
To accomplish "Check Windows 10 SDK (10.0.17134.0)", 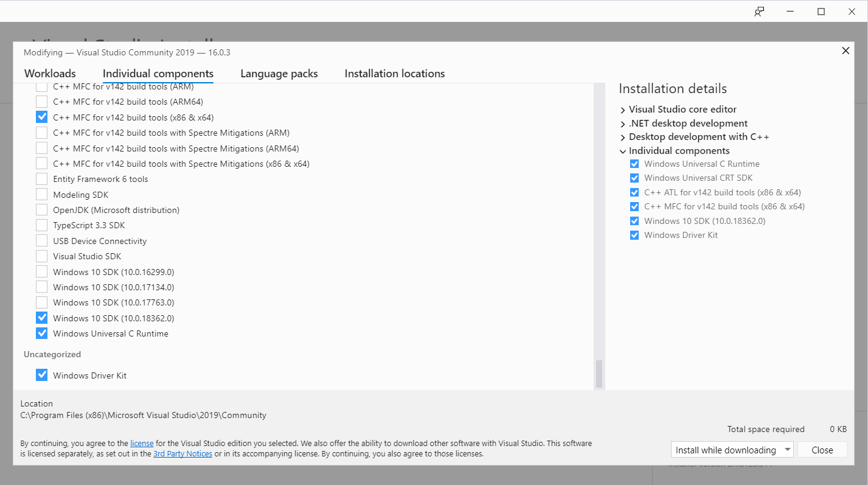I will pos(41,287).
